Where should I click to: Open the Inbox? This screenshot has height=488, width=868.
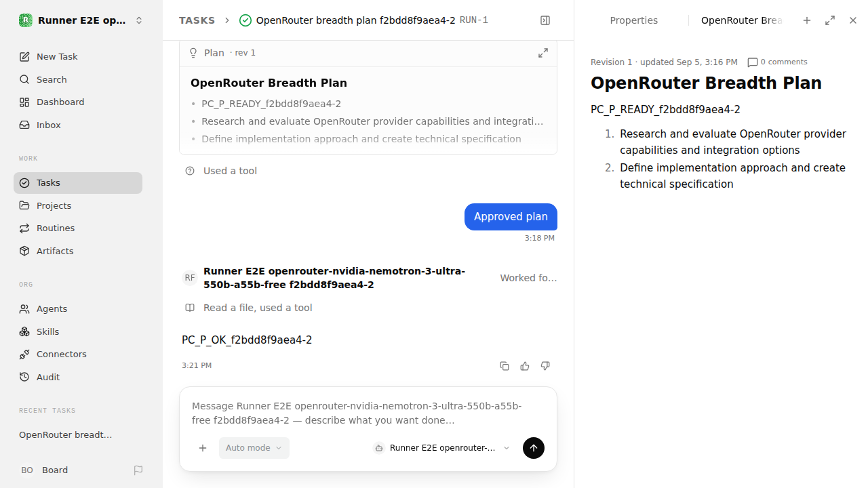click(x=78, y=125)
